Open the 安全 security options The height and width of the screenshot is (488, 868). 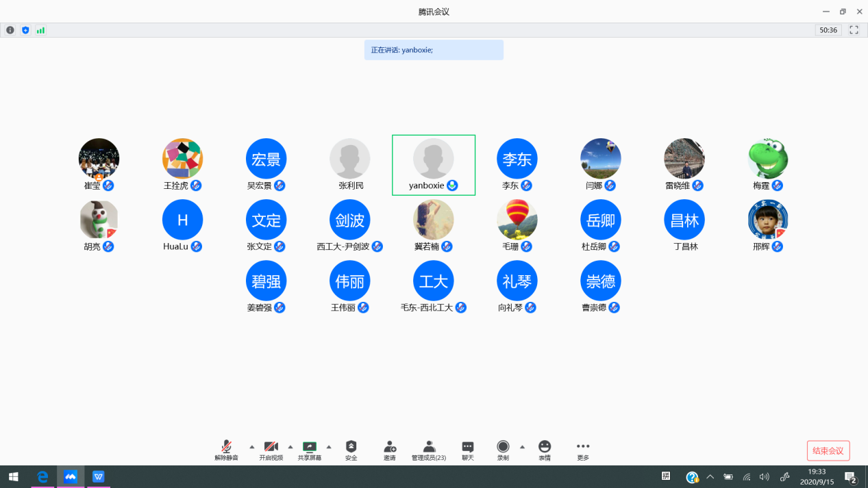click(351, 450)
